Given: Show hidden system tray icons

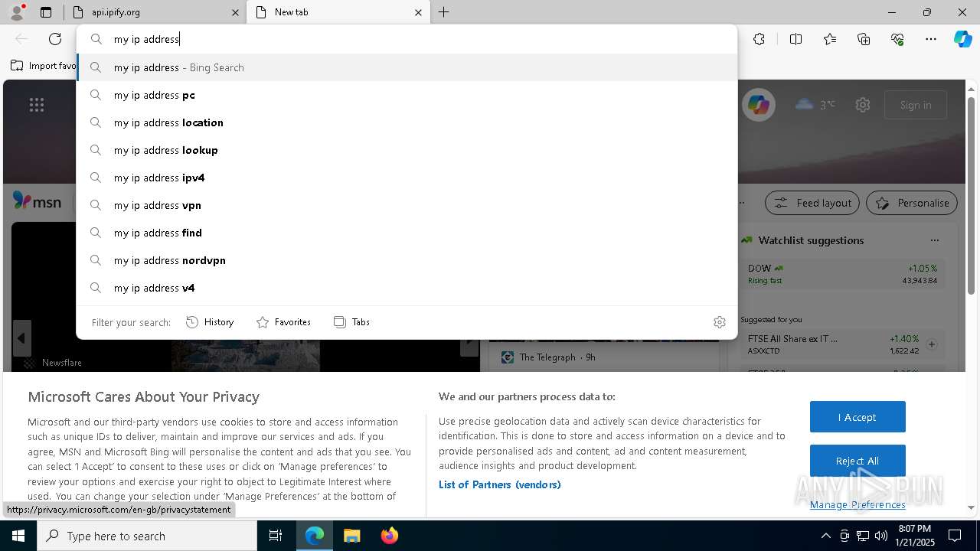Looking at the screenshot, I should point(825,536).
